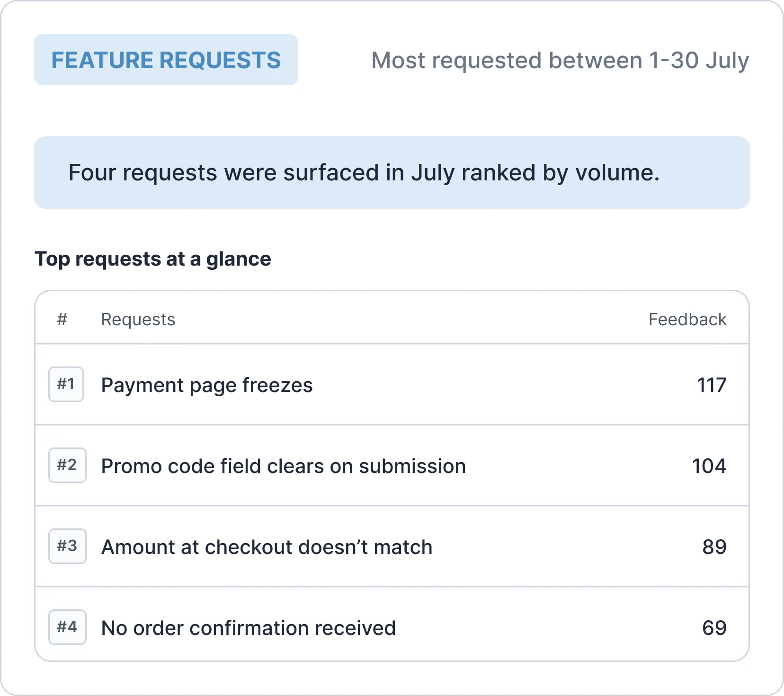This screenshot has width=784, height=696.
Task: Click the 69 feedback count
Action: (x=714, y=628)
